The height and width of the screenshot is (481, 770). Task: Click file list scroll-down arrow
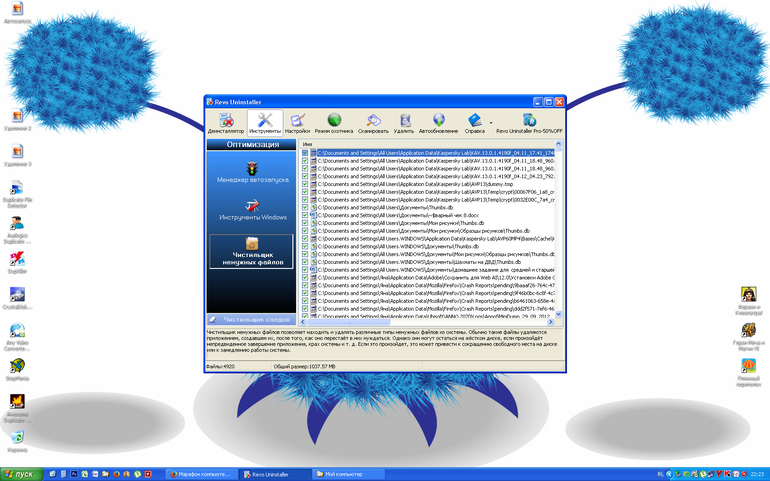(558, 314)
